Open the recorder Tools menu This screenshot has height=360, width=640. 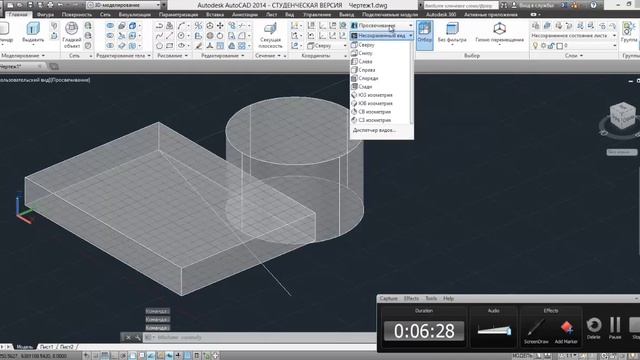(x=431, y=298)
